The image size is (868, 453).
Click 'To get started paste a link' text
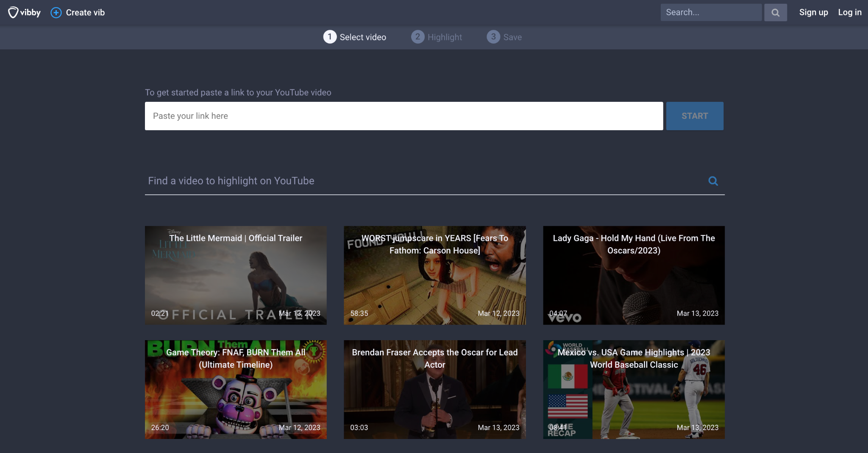(238, 92)
